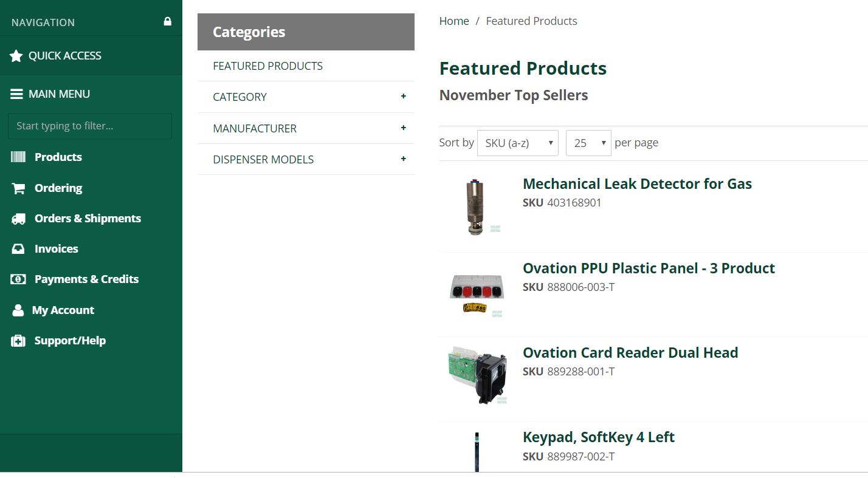Expand Dispenser Models plus sign
Viewport: 868px width, 478px height.
403,159
